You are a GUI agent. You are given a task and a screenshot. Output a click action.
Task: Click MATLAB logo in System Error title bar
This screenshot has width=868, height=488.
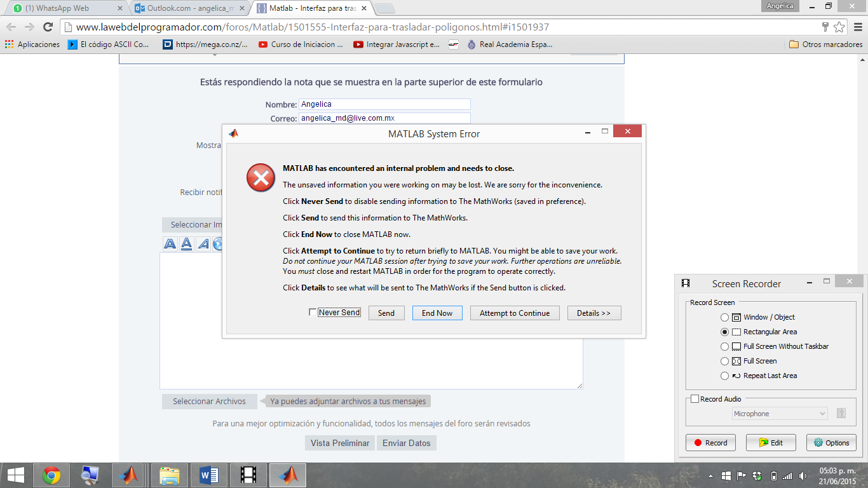(x=234, y=133)
